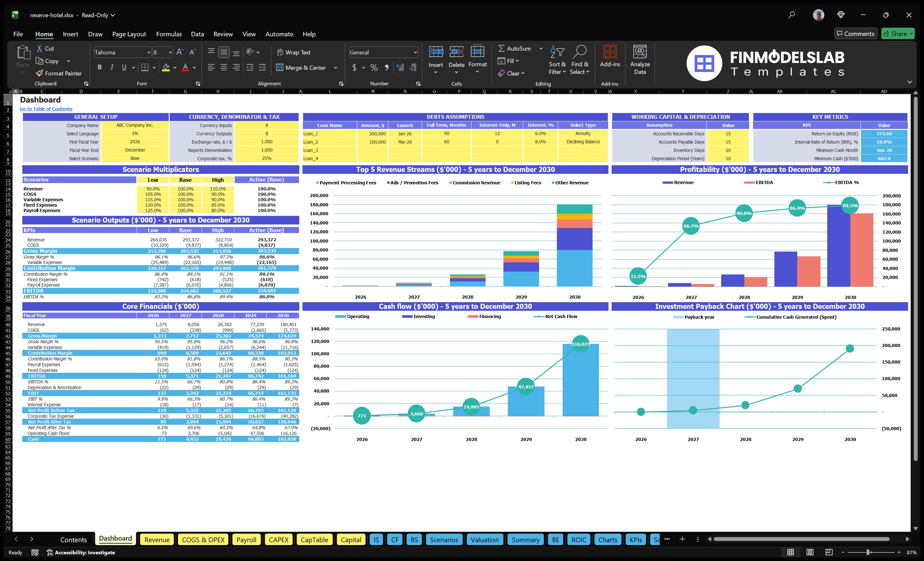Follow the Go to Table of Contents link
This screenshot has width=924, height=561.
point(46,109)
